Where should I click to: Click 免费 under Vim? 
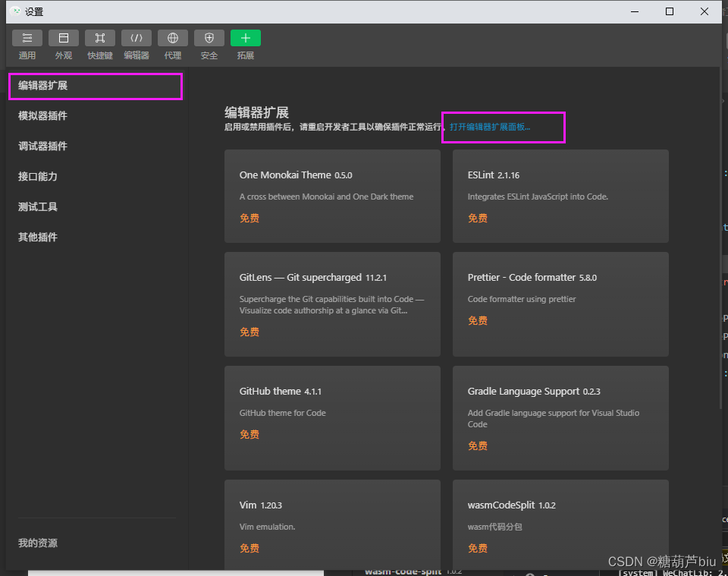coord(249,548)
